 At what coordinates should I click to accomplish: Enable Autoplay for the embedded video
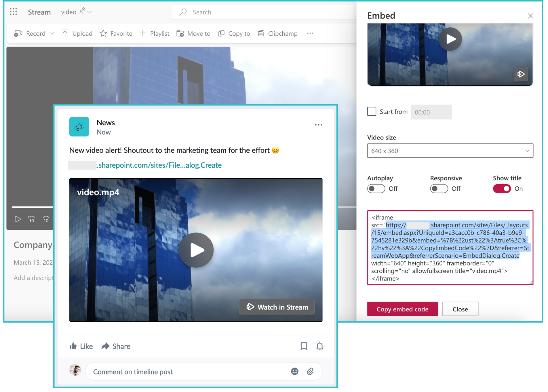(376, 189)
